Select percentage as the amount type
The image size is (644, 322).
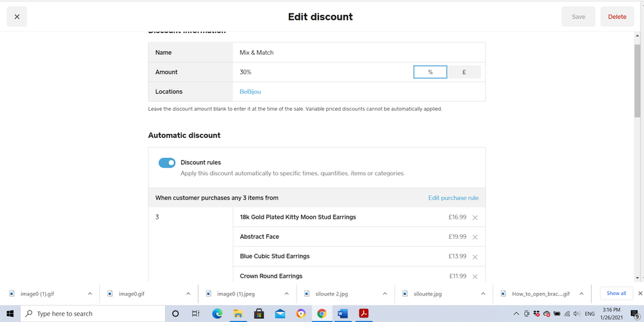pos(430,72)
